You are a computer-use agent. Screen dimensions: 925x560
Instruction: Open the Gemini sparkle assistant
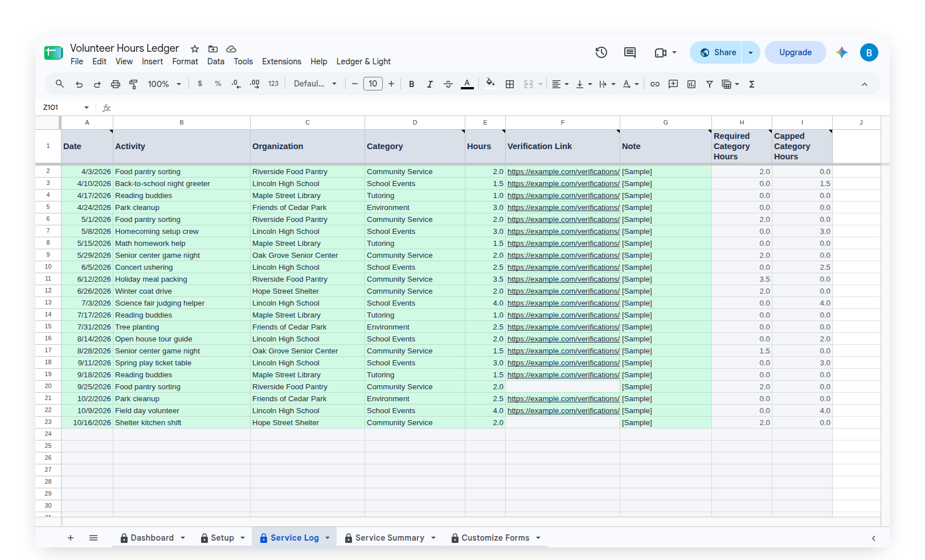click(x=842, y=52)
